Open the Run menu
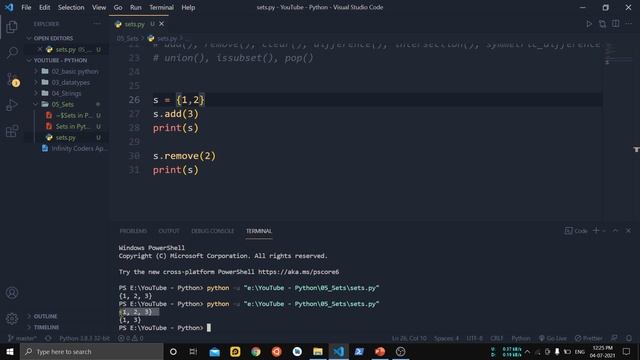Image resolution: width=640 pixels, height=360 pixels. [x=136, y=7]
